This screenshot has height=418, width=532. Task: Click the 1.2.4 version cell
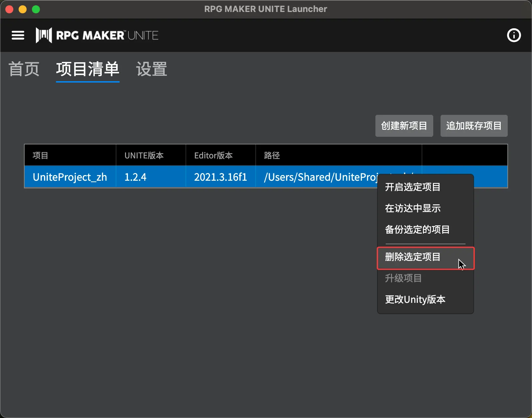click(151, 177)
